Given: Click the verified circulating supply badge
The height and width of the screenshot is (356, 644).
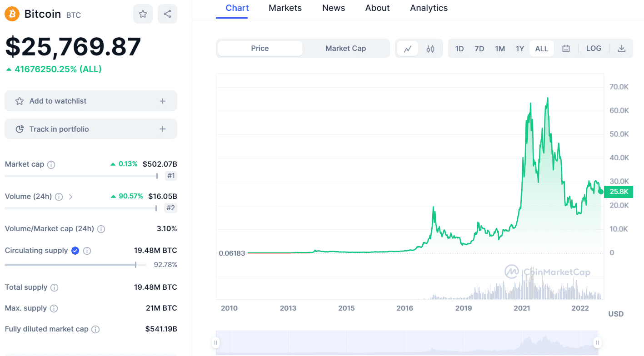Looking at the screenshot, I should point(75,251).
